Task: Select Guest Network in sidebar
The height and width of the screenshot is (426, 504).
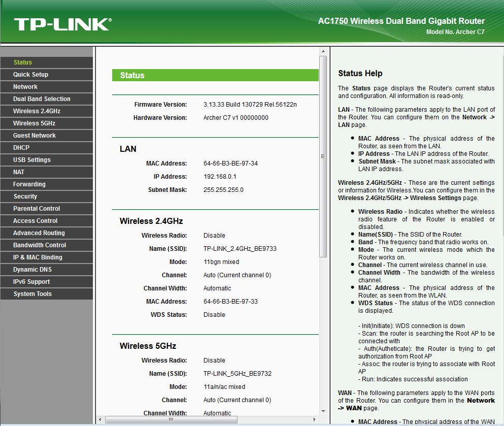Action: point(47,136)
